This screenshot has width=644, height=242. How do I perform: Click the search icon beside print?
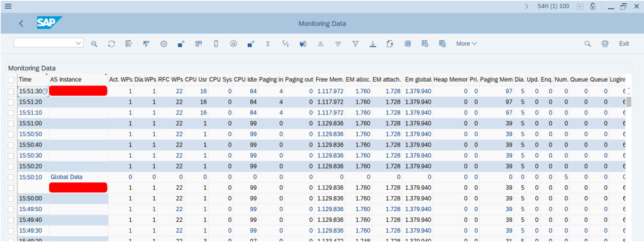tap(588, 43)
